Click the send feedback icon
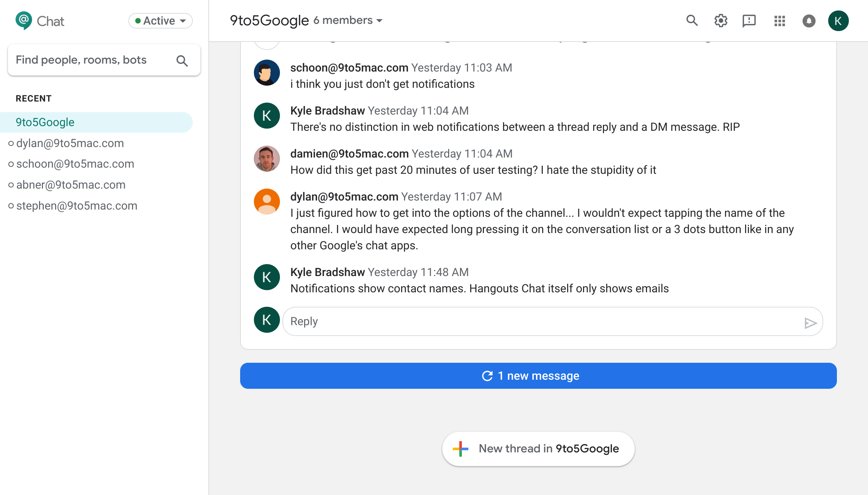868x495 pixels. tap(749, 21)
